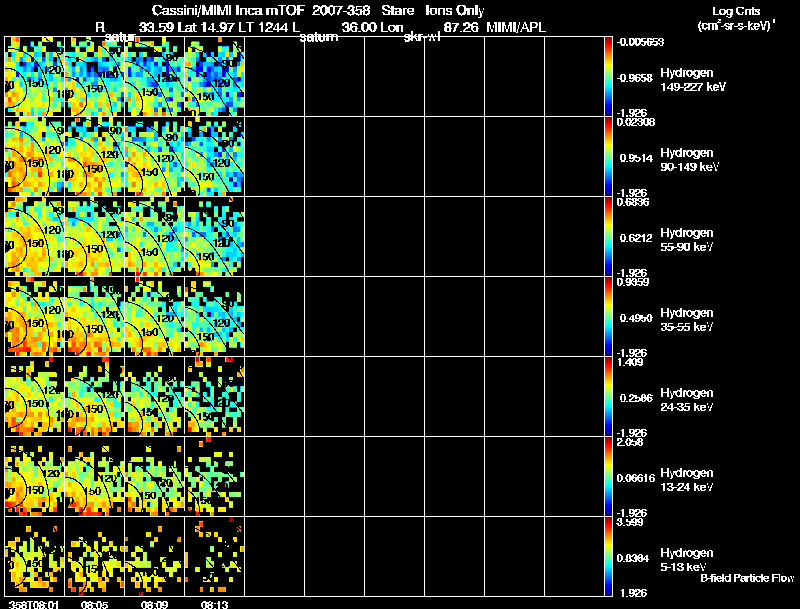Select the color bar for Hydrogen 55-90 keV
Image resolution: width=800 pixels, height=609 pixels.
[x=608, y=237]
